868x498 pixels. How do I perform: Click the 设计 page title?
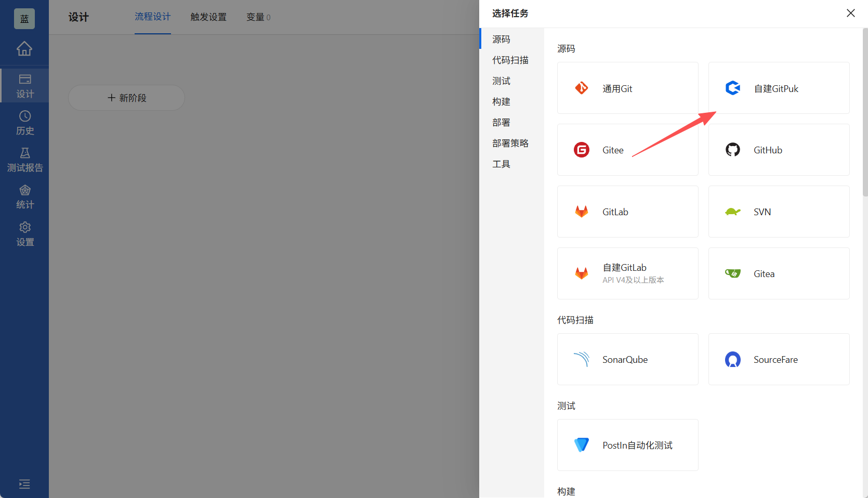[78, 17]
